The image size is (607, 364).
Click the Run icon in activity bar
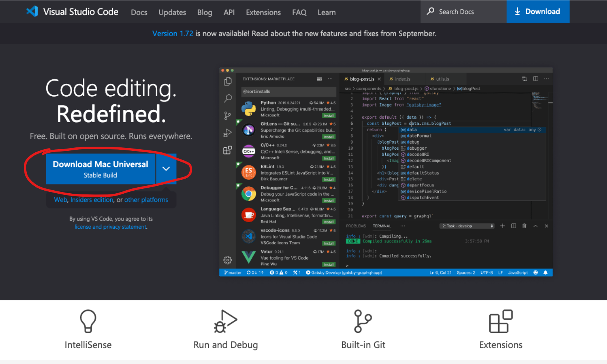coord(228,133)
